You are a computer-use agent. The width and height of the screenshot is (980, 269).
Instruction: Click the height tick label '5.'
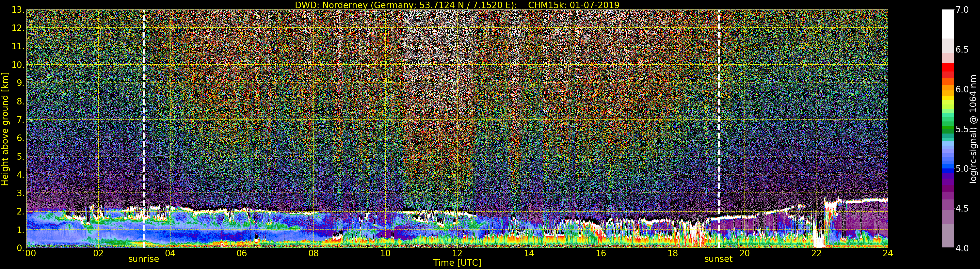coord(21,156)
